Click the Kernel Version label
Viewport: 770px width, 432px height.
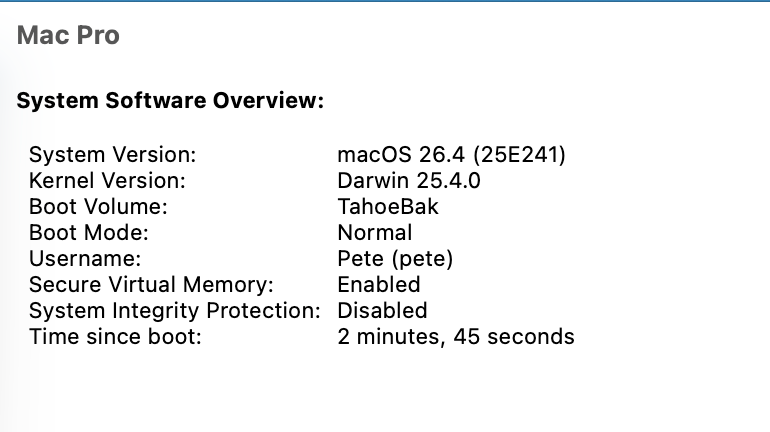(107, 181)
